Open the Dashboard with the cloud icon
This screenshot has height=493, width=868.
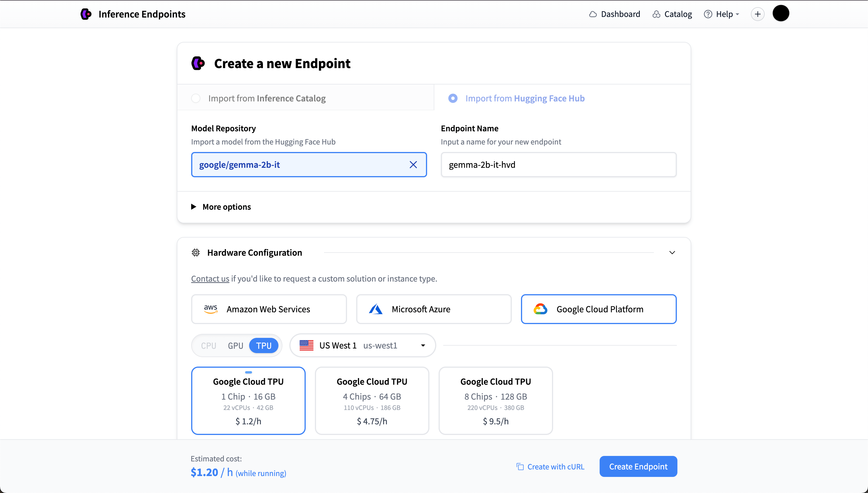pos(614,14)
